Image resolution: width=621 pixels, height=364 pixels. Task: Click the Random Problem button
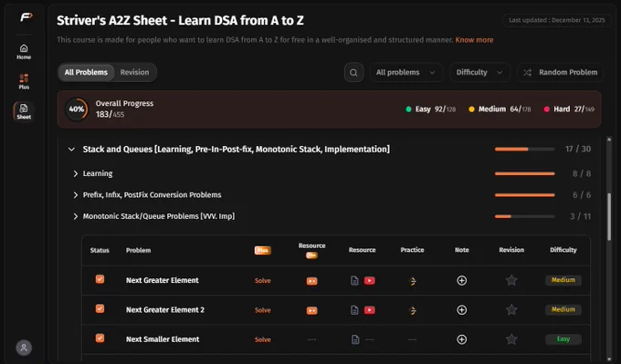[560, 72]
